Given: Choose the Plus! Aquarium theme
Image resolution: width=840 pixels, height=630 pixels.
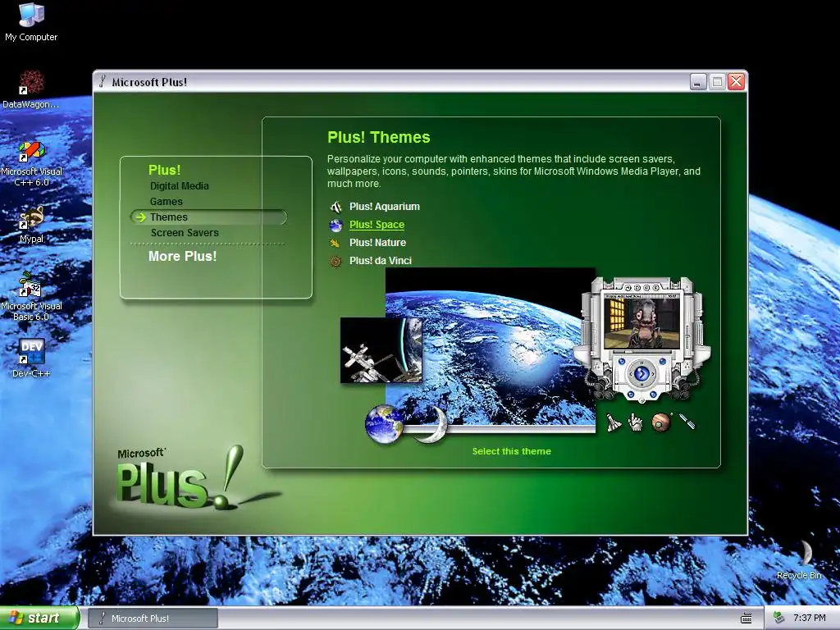Looking at the screenshot, I should (x=385, y=206).
